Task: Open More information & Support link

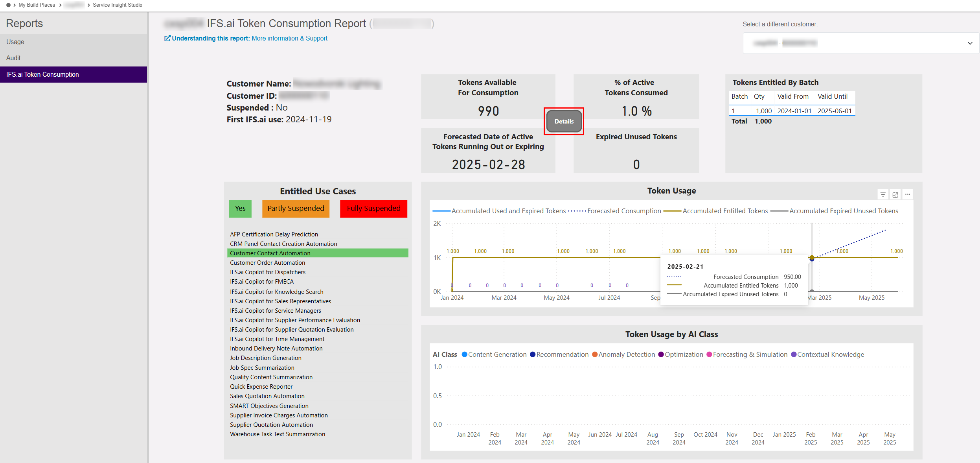Action: pyautogui.click(x=289, y=38)
